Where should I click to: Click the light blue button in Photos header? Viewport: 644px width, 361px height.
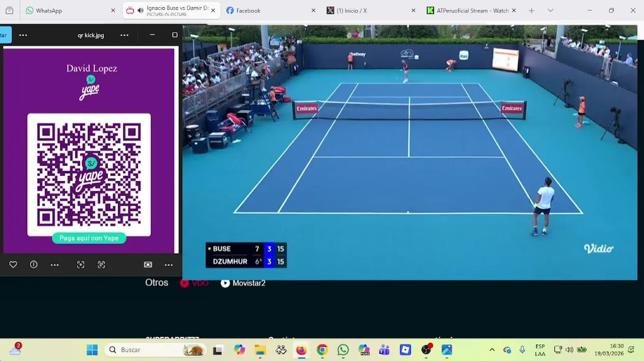(x=5, y=35)
